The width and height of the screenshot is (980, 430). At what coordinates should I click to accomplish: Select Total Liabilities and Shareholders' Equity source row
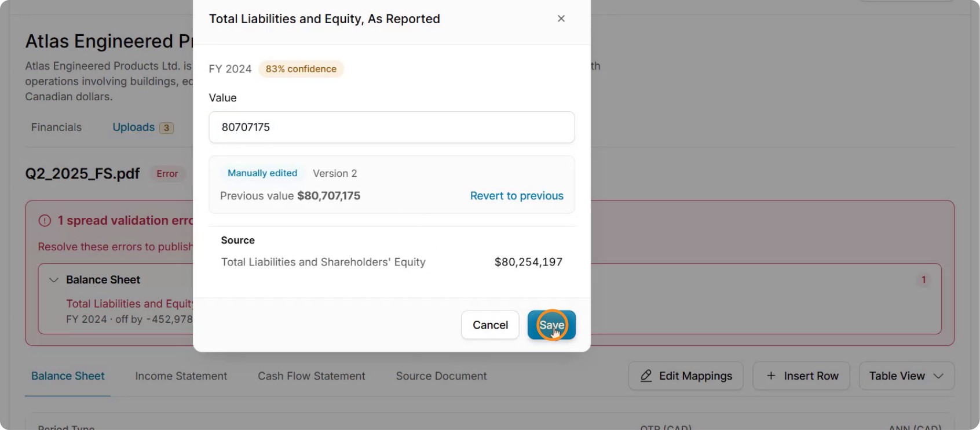[x=392, y=262]
